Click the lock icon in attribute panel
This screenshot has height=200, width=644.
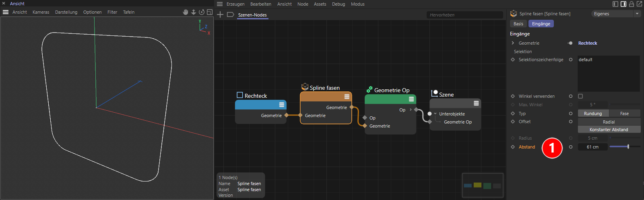(x=632, y=4)
